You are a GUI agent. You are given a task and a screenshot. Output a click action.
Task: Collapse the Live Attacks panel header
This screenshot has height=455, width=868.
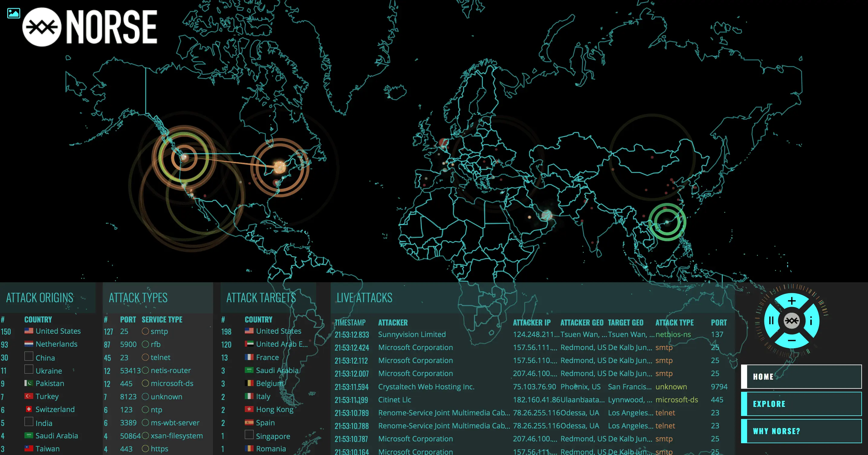(364, 298)
